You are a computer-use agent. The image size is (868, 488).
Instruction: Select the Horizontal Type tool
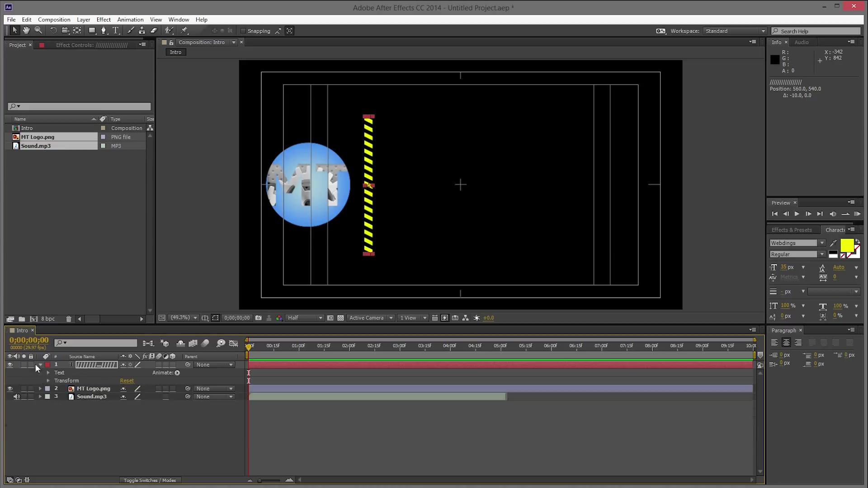116,30
